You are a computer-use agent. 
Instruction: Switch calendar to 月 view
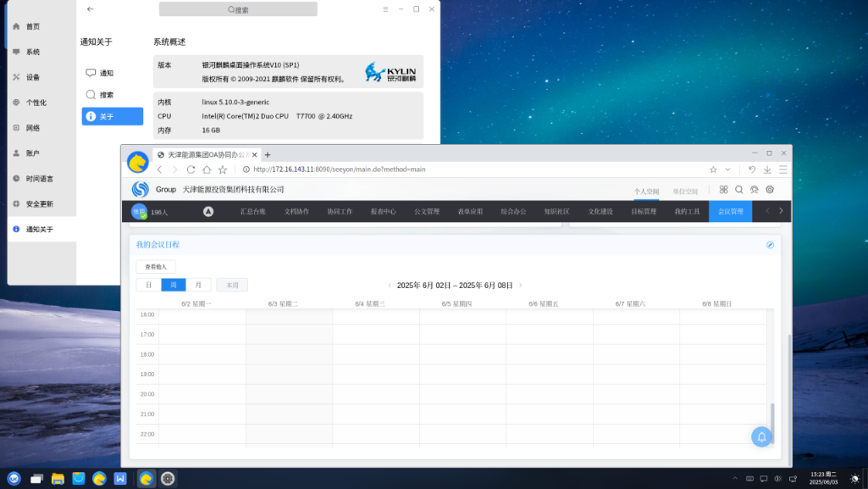pos(198,286)
